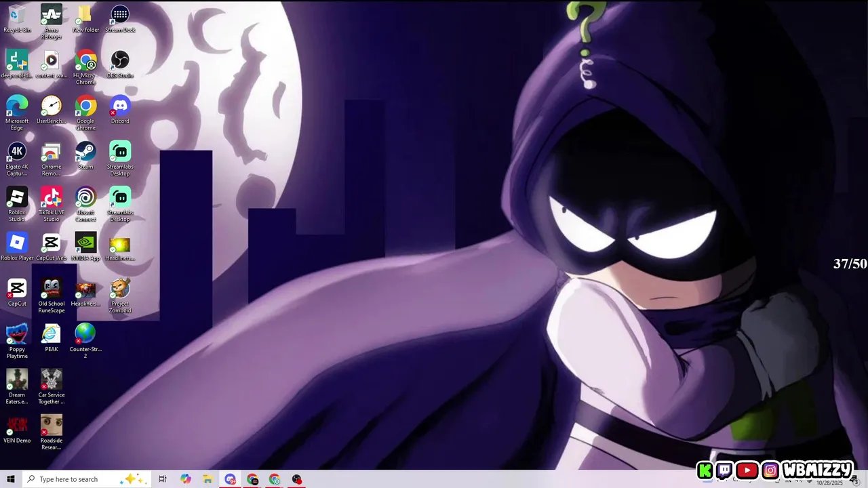The image size is (868, 488).
Task: Select the Project Zomboid desktop icon
Action: 120,296
